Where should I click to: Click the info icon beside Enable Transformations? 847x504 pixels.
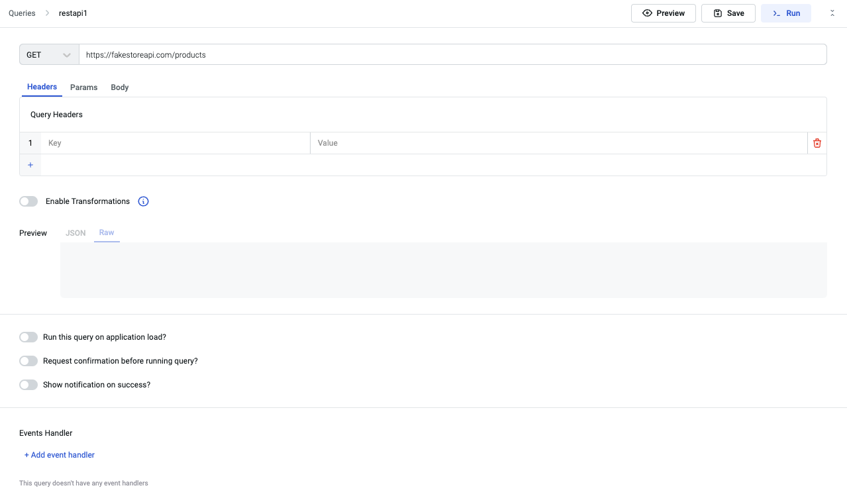[143, 201]
